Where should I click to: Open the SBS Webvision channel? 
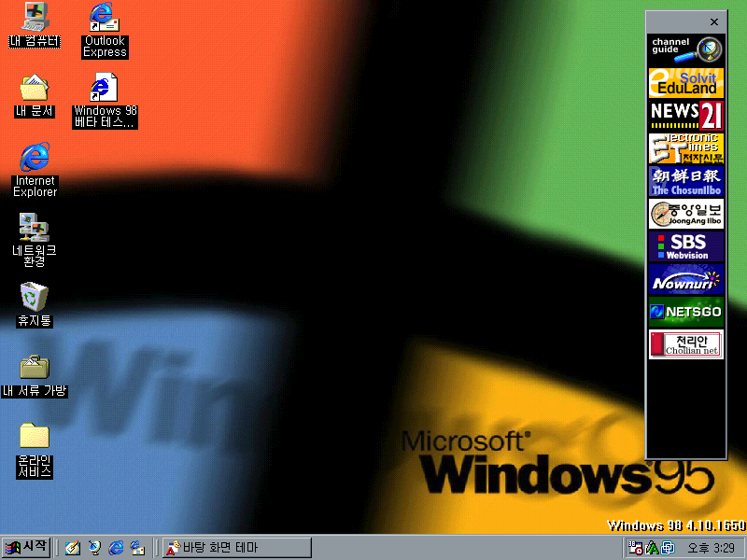point(686,246)
